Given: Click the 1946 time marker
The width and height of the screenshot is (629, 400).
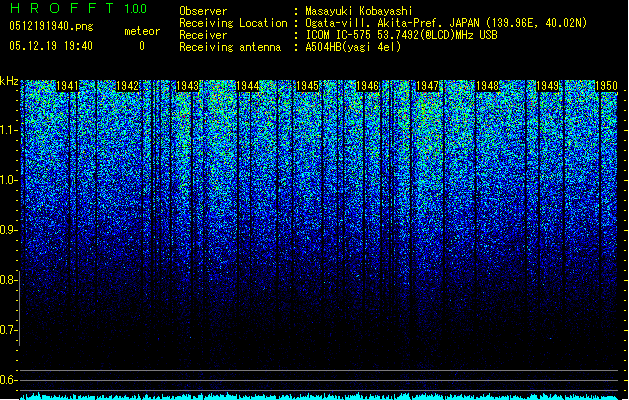Looking at the screenshot, I should [x=367, y=86].
